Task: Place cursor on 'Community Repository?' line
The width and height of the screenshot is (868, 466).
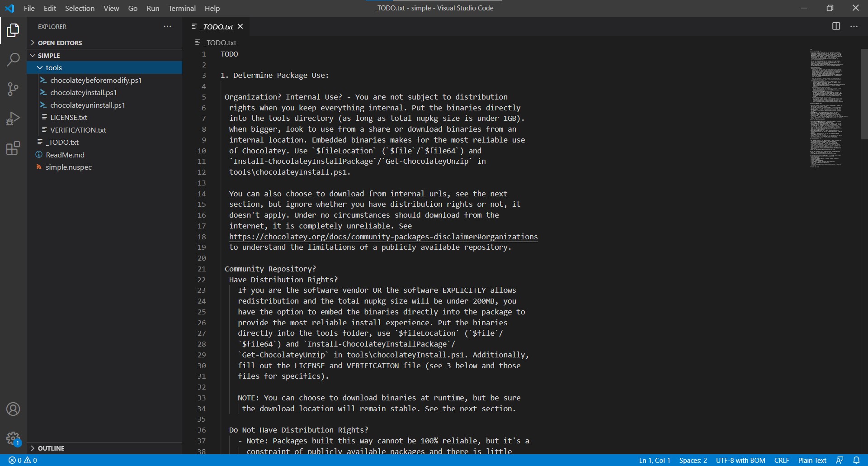Action: click(270, 269)
